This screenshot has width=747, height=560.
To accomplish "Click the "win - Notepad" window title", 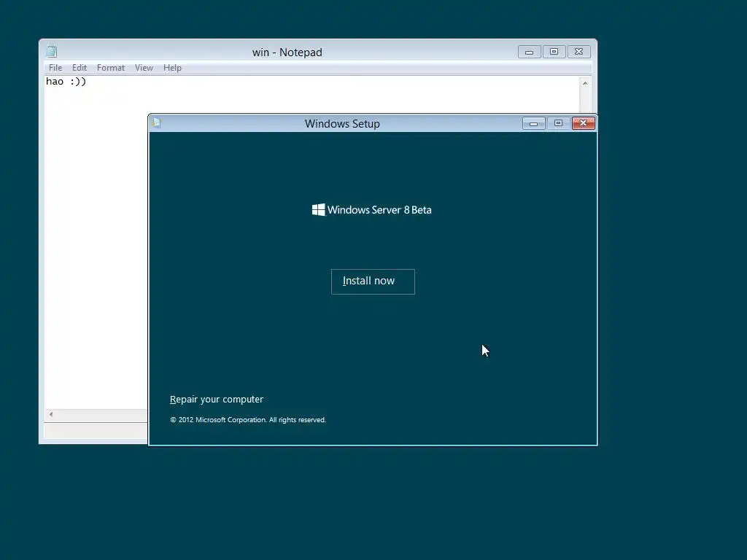I will click(x=287, y=52).
